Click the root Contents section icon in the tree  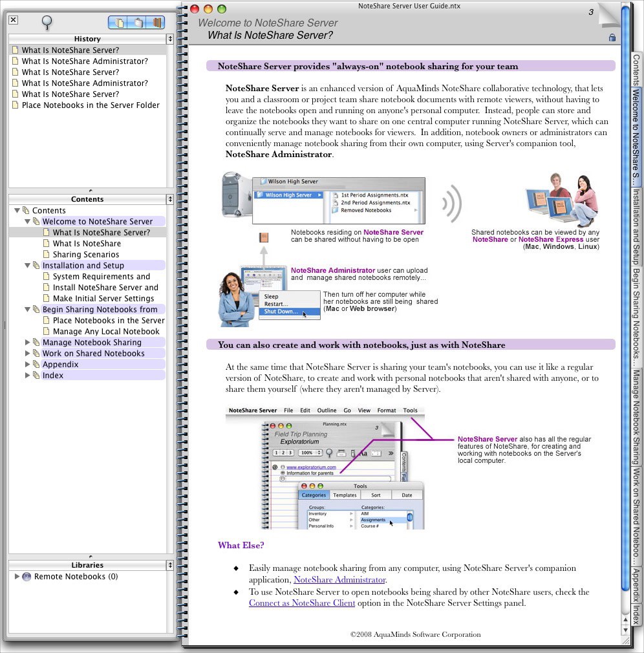pos(26,210)
